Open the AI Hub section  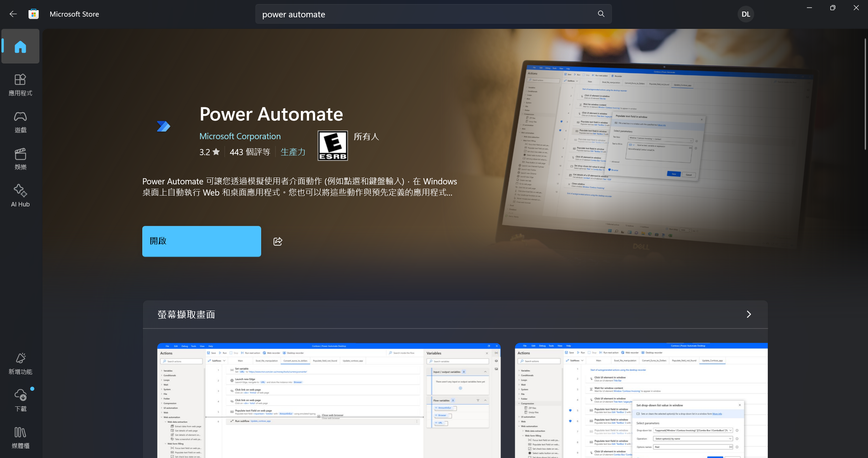[20, 196]
